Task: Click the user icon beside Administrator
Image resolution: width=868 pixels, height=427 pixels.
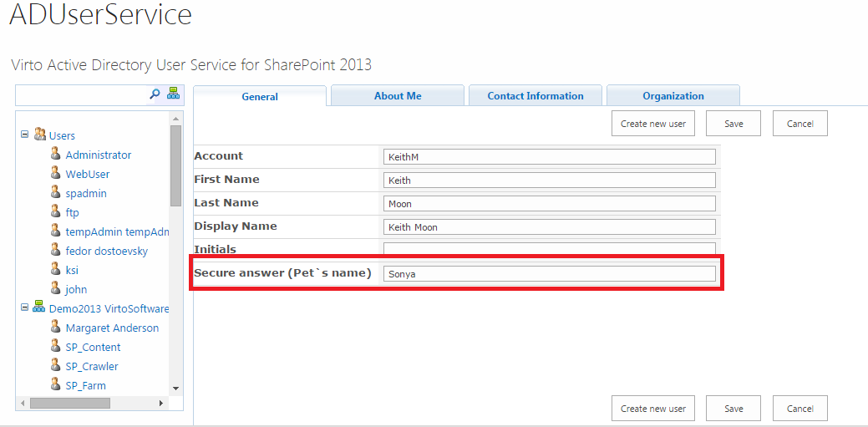Action: 55,154
